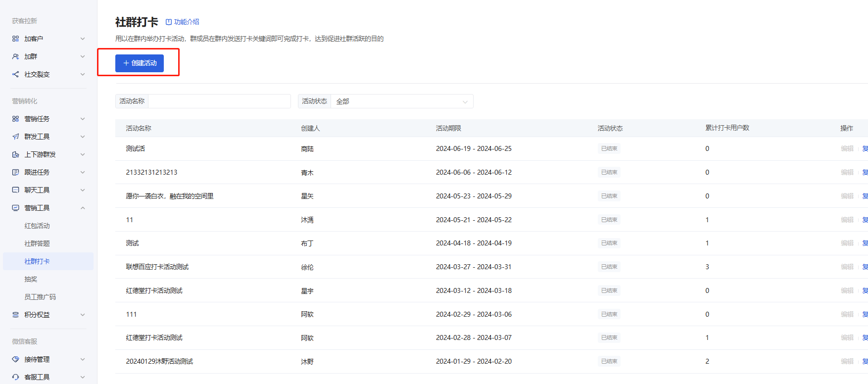Click activity name 愿你一袭白衣，融在我的空间里
868x384 pixels.
coord(170,196)
